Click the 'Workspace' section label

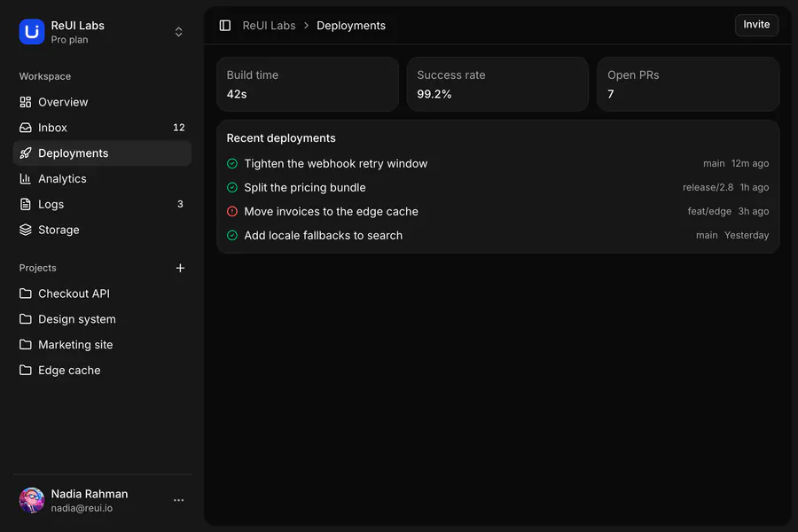click(x=45, y=76)
